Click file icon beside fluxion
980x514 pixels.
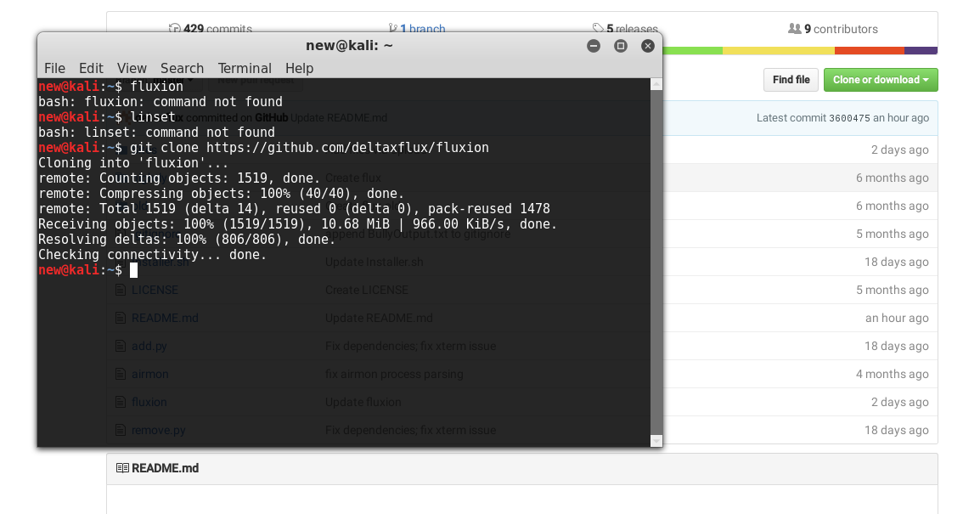[x=121, y=402]
